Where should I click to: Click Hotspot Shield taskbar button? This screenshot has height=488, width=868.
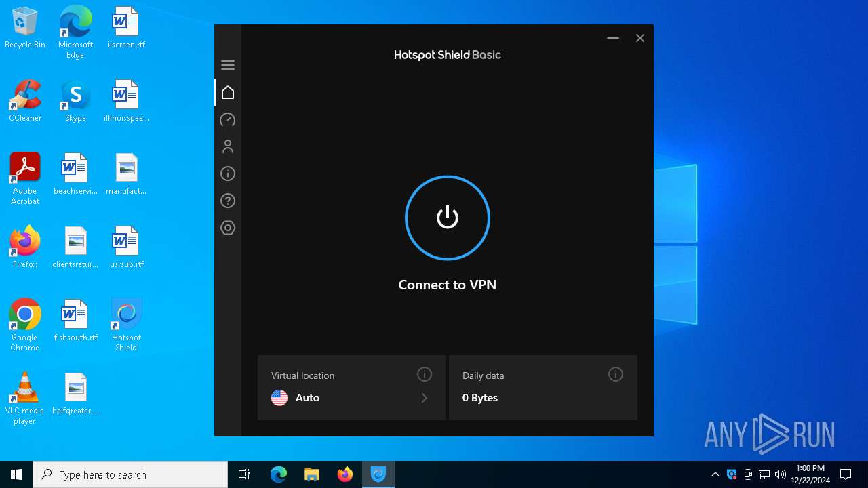[378, 474]
